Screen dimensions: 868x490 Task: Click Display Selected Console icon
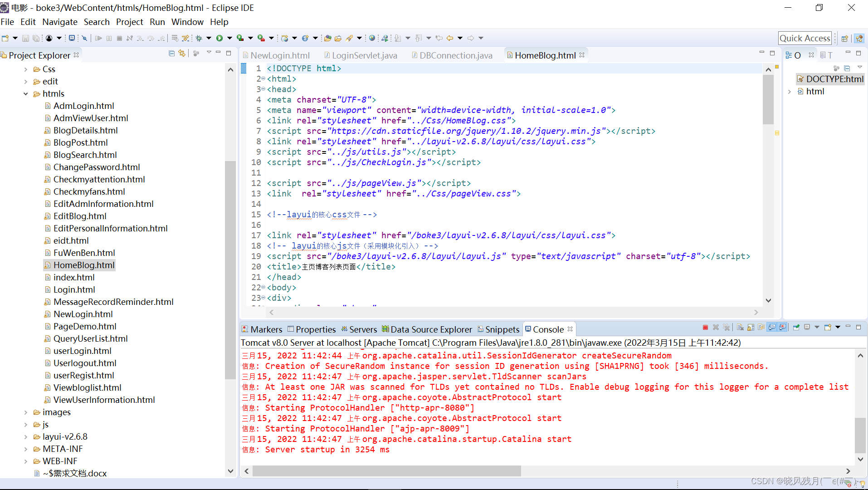point(807,327)
